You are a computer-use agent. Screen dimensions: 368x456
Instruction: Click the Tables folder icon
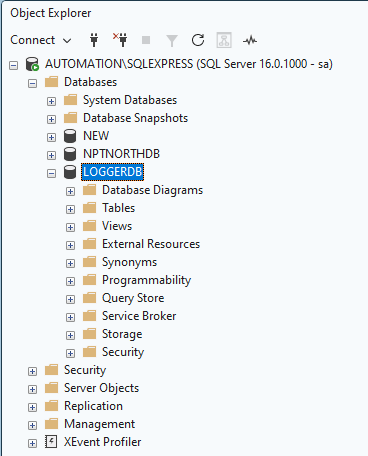[89, 208]
